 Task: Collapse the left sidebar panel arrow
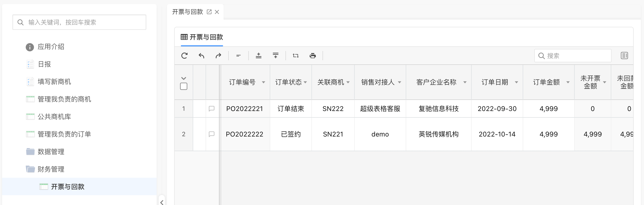click(x=162, y=202)
